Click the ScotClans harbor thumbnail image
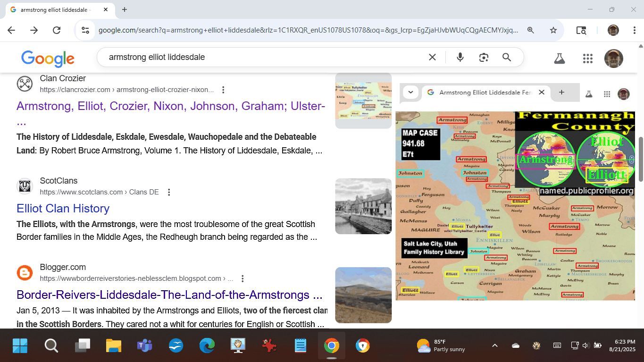This screenshot has width=644, height=362. pos(363,206)
